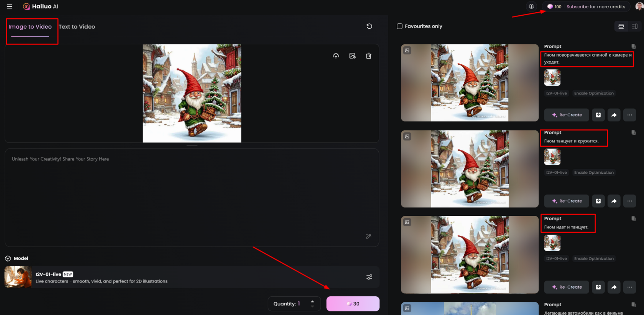The height and width of the screenshot is (315, 644).
Task: Click Re-Create for the 'уходит' prompt video
Action: tap(567, 115)
